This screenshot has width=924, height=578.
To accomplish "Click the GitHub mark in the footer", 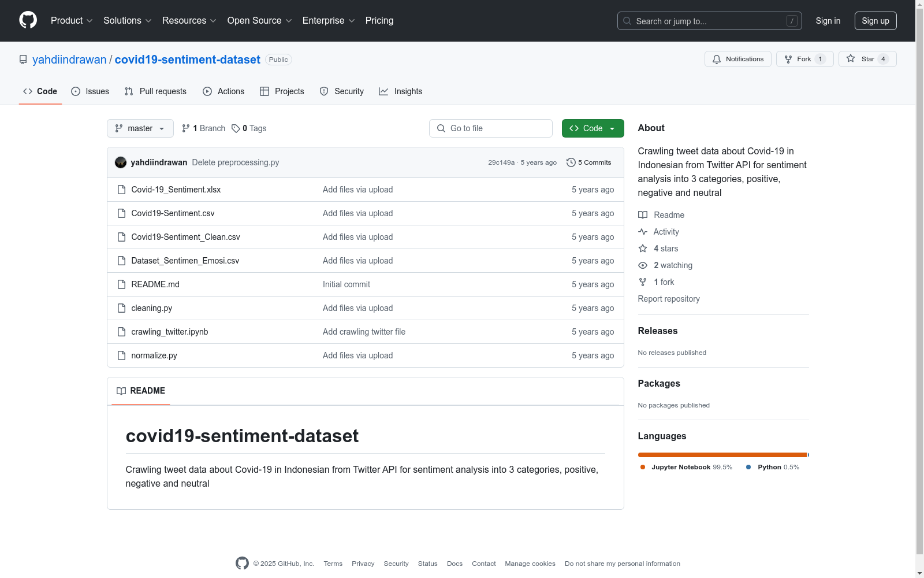I will click(x=242, y=563).
